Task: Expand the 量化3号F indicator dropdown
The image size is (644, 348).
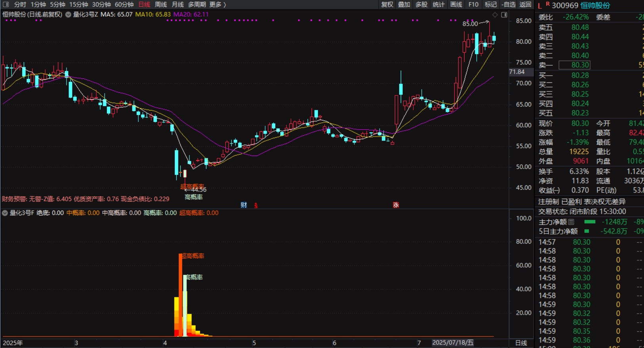Action: (x=5, y=213)
